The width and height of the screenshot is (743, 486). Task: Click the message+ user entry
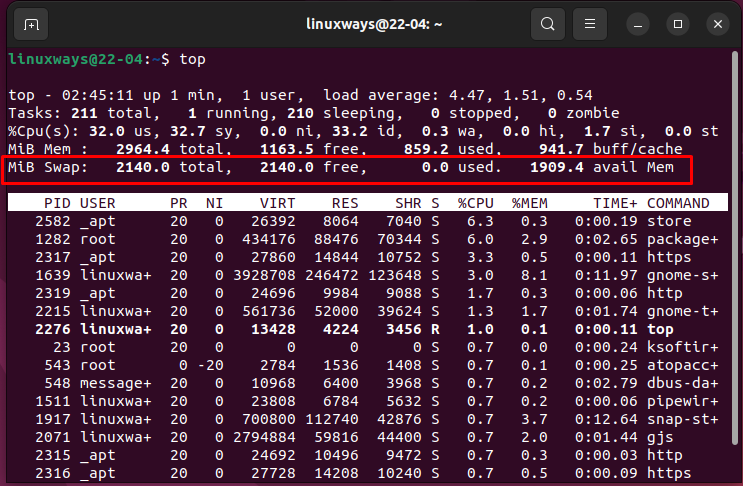pos(116,383)
